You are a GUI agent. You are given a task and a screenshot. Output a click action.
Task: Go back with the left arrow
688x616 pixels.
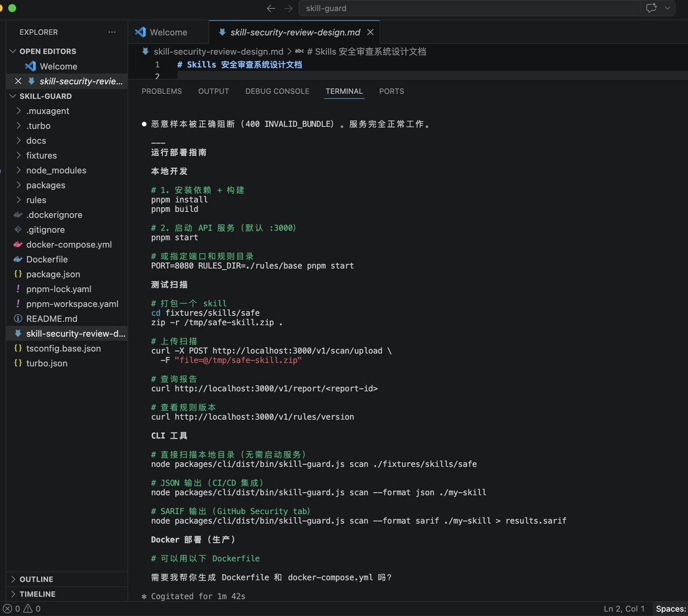click(x=271, y=8)
